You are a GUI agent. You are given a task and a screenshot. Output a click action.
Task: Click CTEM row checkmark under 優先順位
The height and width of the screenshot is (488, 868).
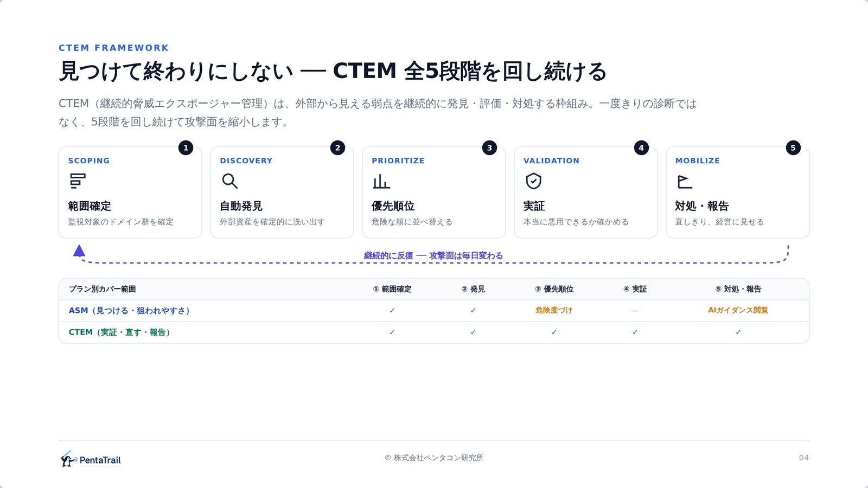[x=554, y=332]
